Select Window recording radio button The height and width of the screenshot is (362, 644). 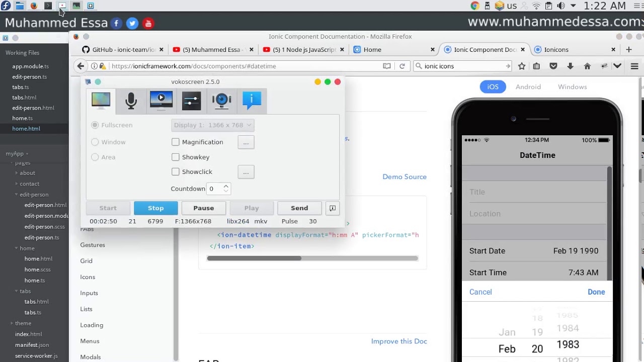95,142
